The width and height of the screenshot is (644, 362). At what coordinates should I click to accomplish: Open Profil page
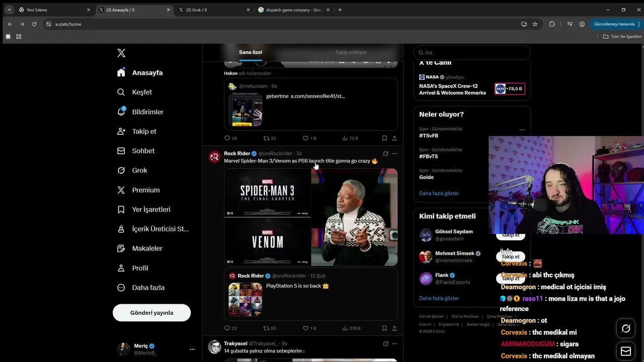[133, 268]
